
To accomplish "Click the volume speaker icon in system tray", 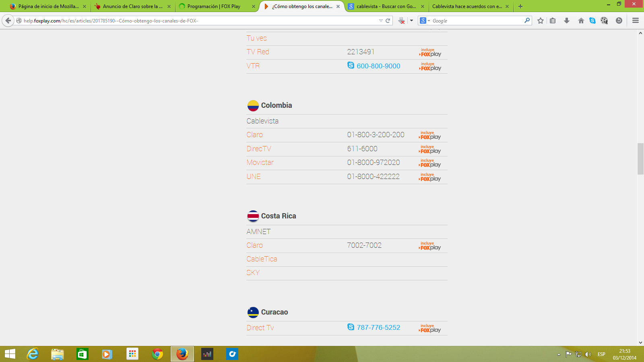I will pyautogui.click(x=588, y=354).
